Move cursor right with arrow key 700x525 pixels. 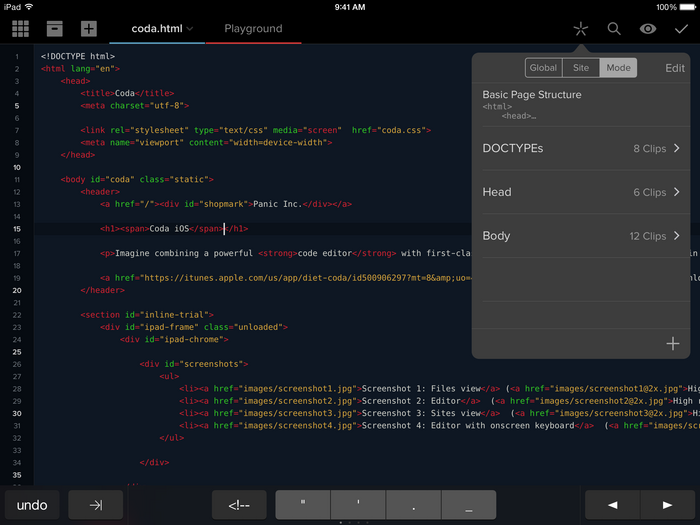pyautogui.click(x=668, y=505)
